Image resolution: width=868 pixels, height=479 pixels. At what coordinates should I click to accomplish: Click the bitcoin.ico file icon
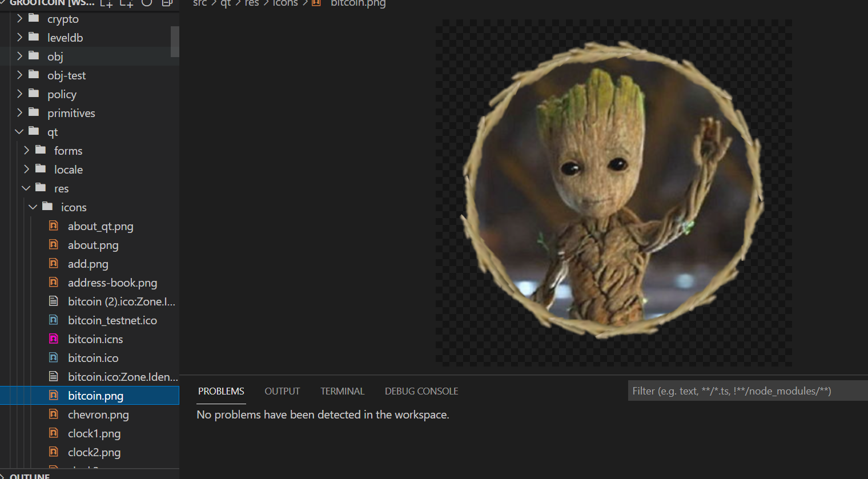click(54, 357)
